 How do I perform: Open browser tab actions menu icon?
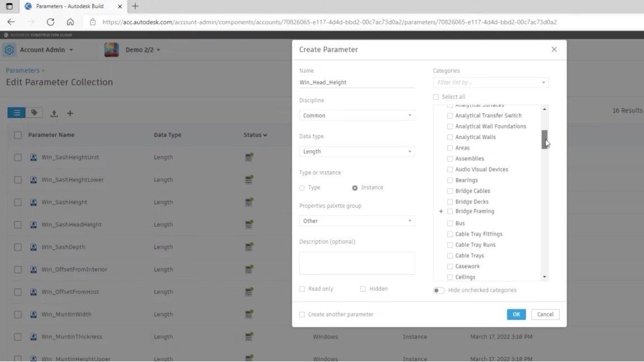(9, 6)
